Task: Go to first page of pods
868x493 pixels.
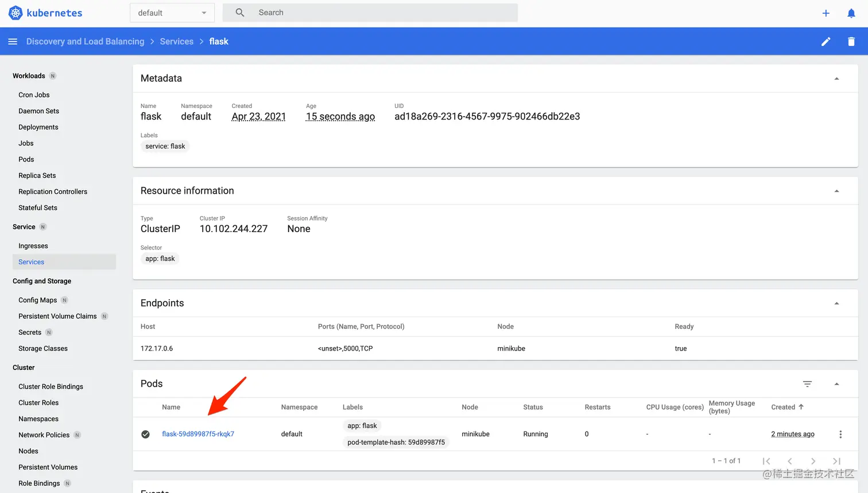Action: [x=766, y=461]
